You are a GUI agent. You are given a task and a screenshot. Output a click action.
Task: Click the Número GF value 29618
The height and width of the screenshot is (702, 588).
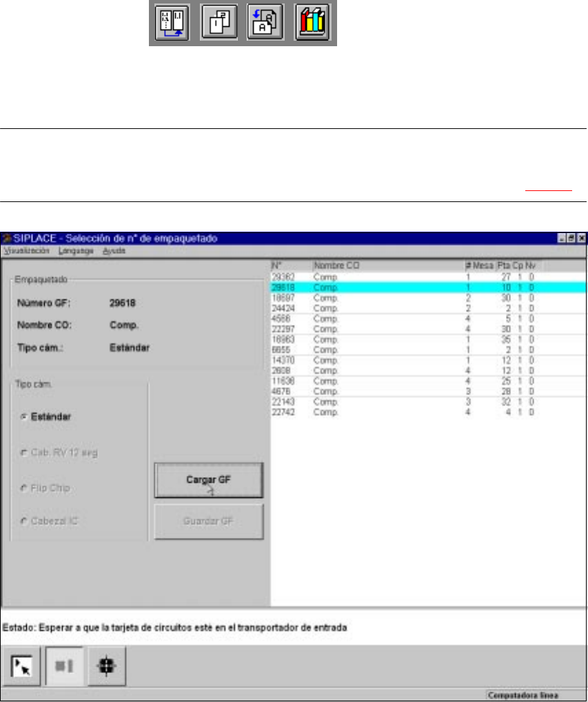[x=122, y=303]
